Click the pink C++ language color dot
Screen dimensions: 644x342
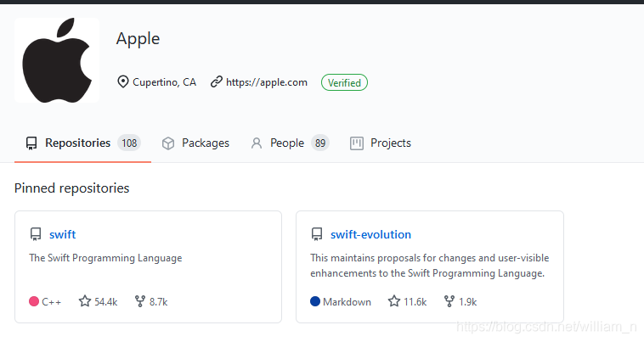click(x=34, y=301)
